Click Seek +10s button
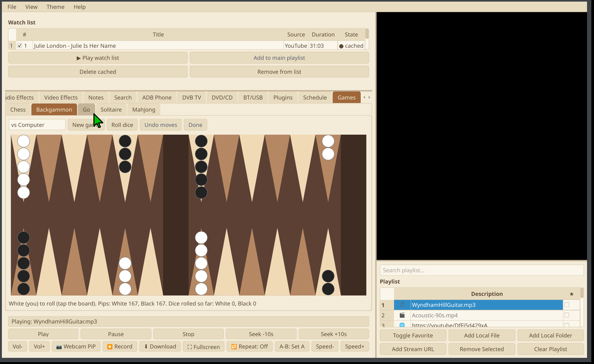594x364 pixels. (x=334, y=334)
